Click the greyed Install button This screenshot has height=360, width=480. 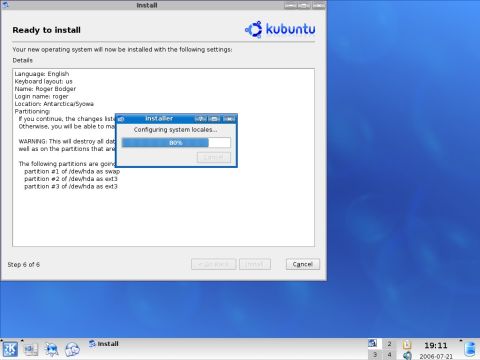255,264
